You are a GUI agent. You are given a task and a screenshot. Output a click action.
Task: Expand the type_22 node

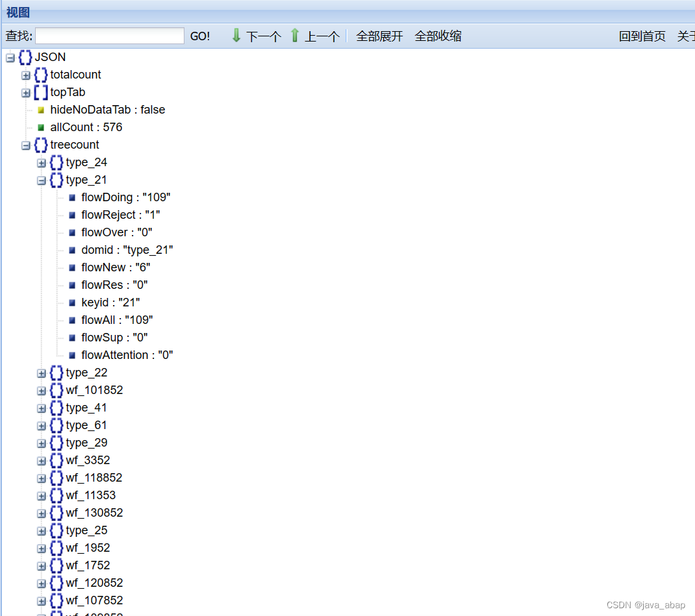click(41, 373)
